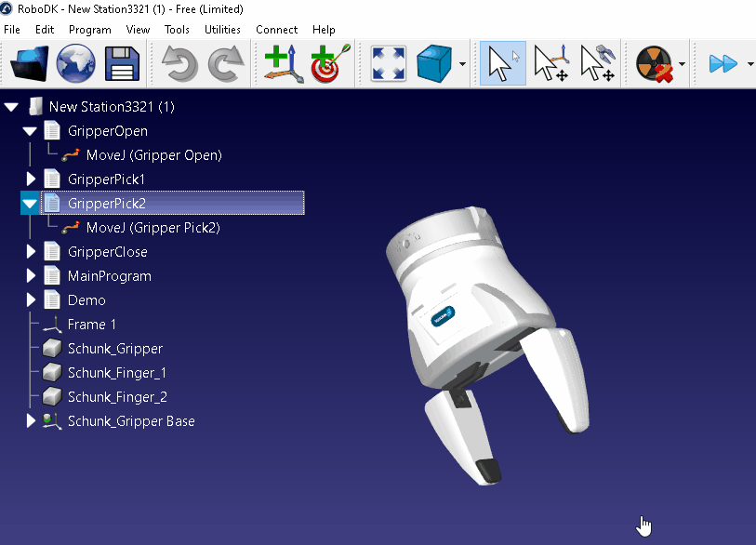756x545 pixels.
Task: Select the MainProgram item
Action: pyautogui.click(x=110, y=275)
